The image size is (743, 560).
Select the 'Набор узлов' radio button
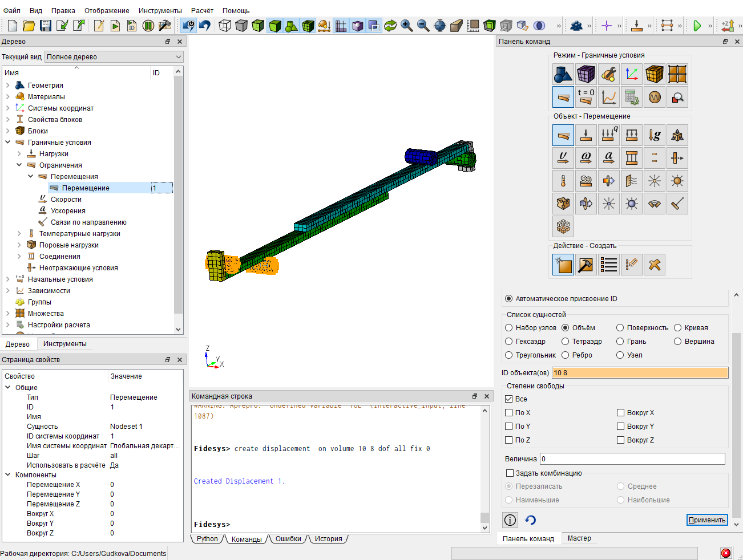pos(509,328)
